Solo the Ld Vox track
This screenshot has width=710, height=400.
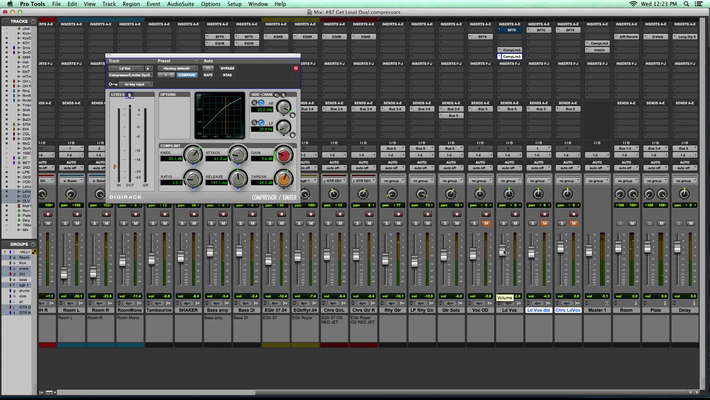click(x=503, y=223)
